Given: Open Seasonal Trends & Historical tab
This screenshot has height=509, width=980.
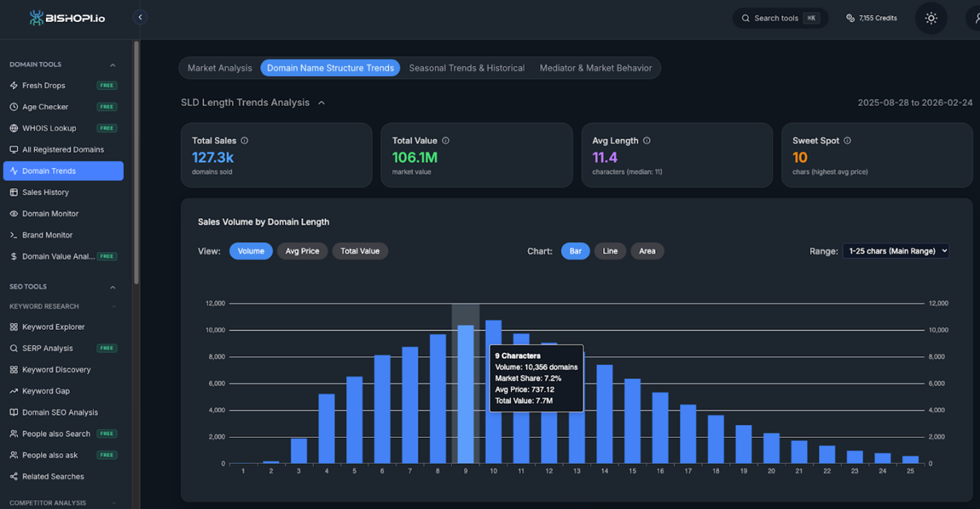Looking at the screenshot, I should (467, 68).
